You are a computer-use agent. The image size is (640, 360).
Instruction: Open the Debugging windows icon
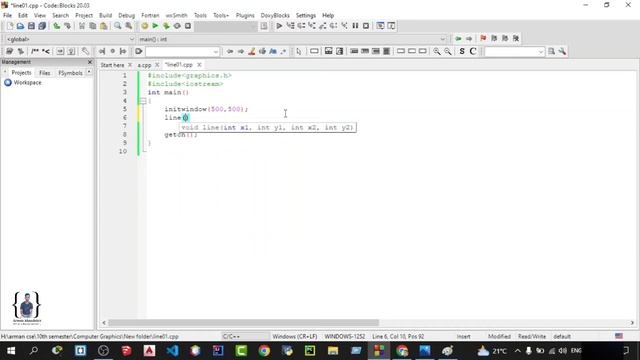tap(380, 26)
